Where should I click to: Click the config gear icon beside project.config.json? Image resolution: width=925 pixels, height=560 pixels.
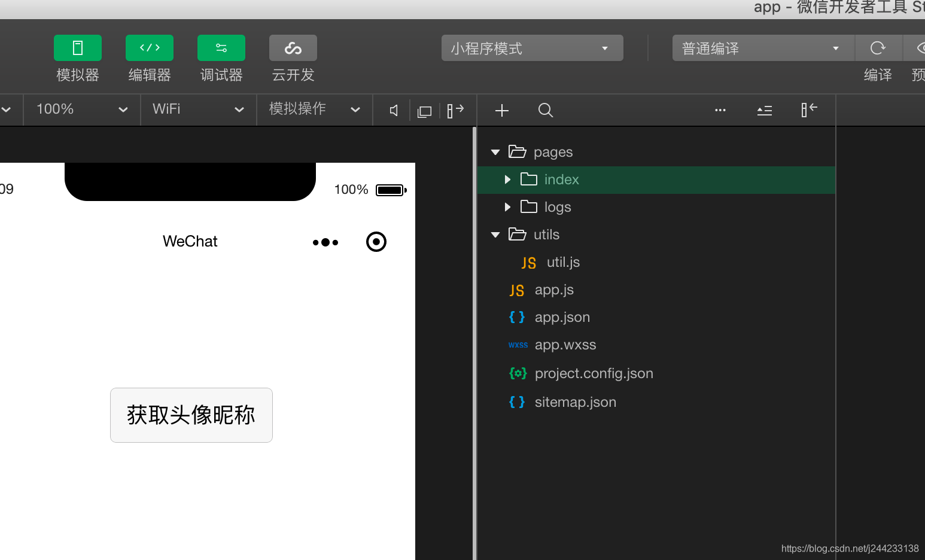[x=518, y=373]
